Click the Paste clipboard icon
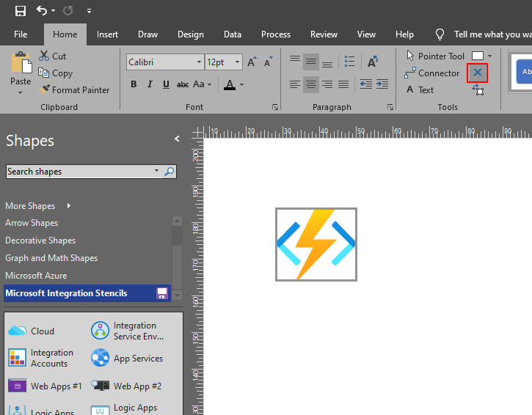This screenshot has width=532, height=415. tap(21, 63)
